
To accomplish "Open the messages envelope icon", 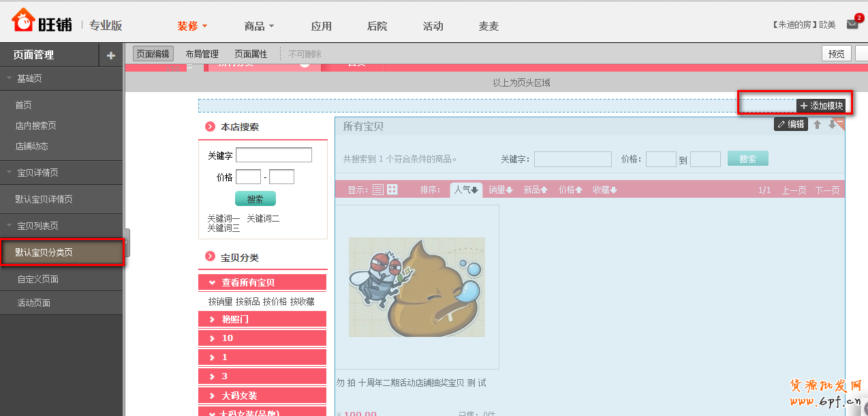I will click(852, 23).
